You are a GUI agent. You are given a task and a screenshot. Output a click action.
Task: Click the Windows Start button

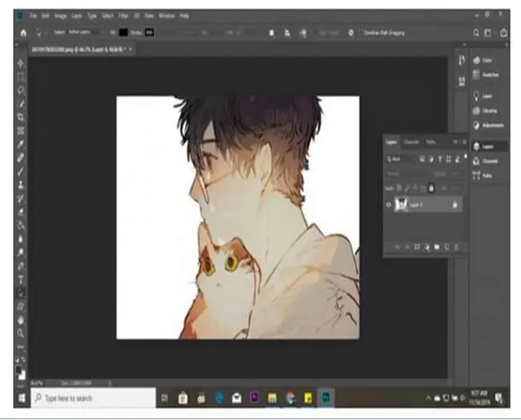(22, 398)
